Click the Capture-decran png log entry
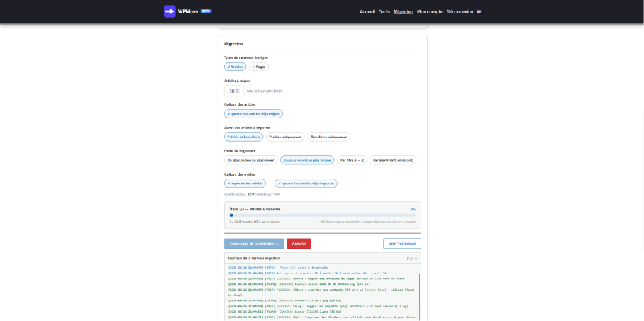 [299, 284]
